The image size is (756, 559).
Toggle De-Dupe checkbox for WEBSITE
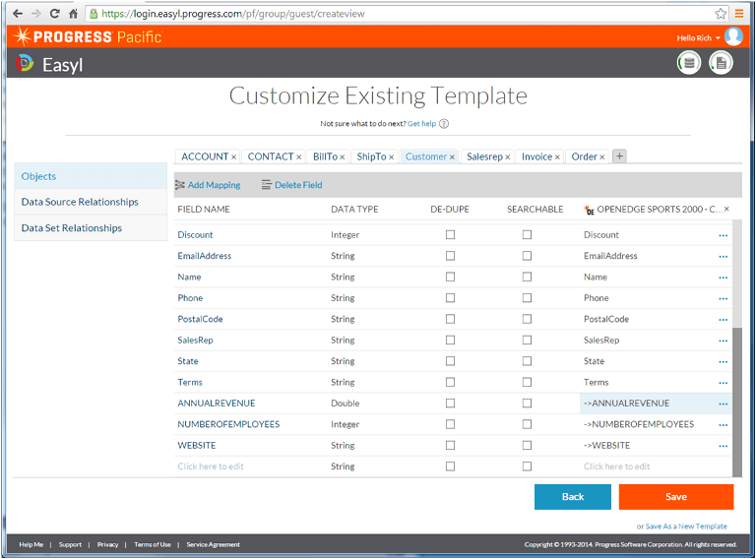450,446
